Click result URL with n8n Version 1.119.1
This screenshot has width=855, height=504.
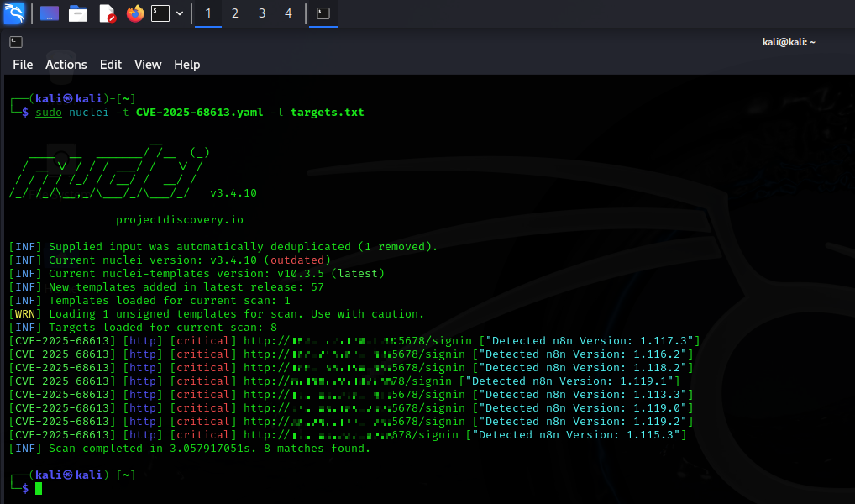pyautogui.click(x=348, y=381)
